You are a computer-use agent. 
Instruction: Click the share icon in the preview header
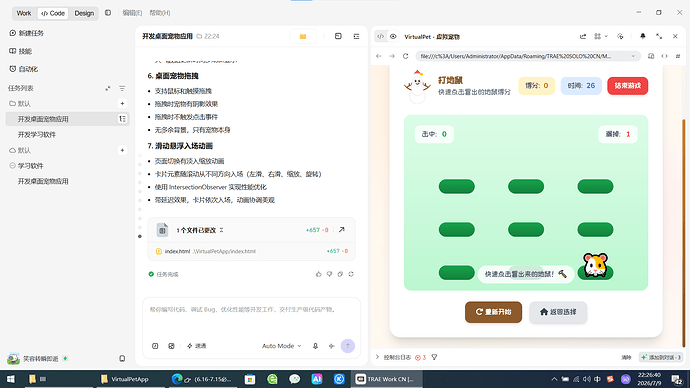point(583,37)
